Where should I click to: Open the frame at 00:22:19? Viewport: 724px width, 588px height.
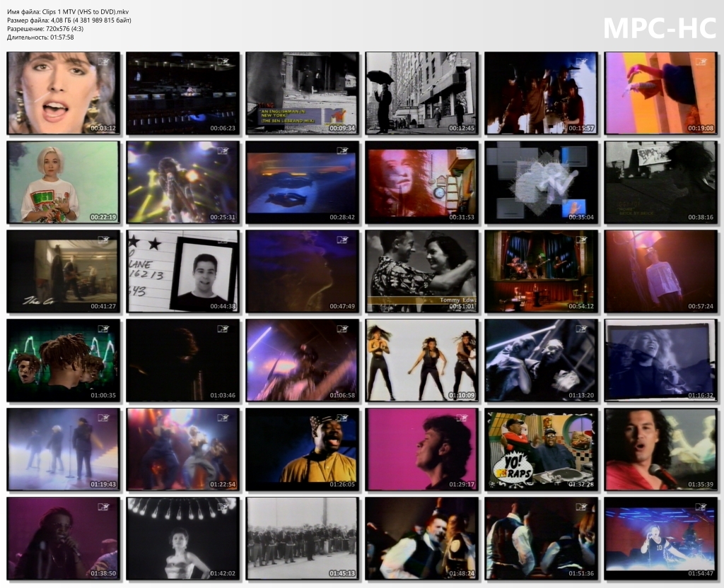(x=63, y=182)
